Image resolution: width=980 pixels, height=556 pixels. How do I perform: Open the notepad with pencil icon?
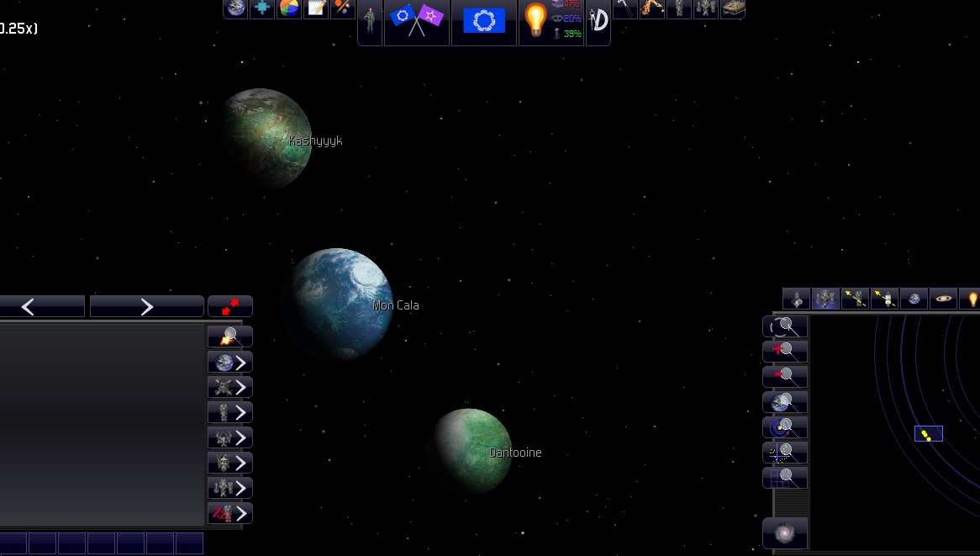pyautogui.click(x=316, y=8)
